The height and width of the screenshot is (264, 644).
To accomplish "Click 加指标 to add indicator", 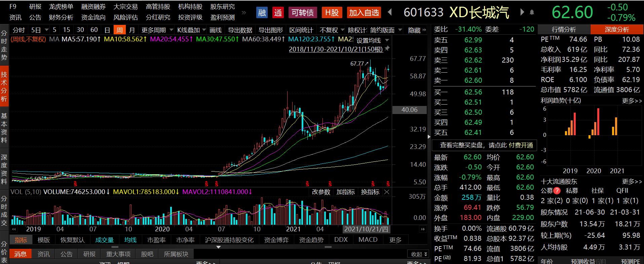I will pyautogui.click(x=346, y=192).
